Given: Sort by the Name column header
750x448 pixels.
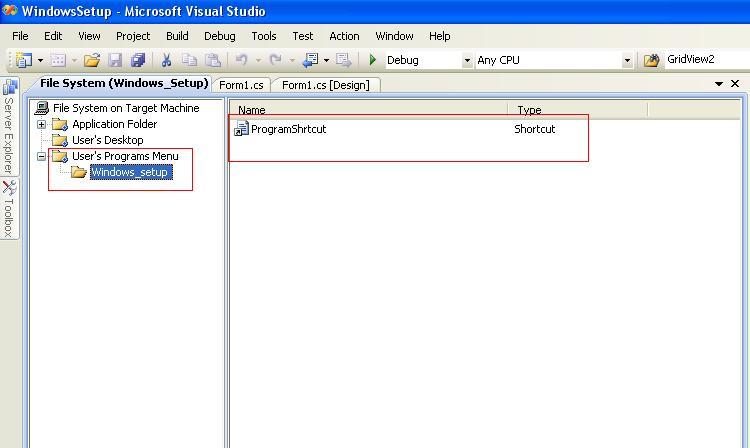Looking at the screenshot, I should [x=368, y=110].
